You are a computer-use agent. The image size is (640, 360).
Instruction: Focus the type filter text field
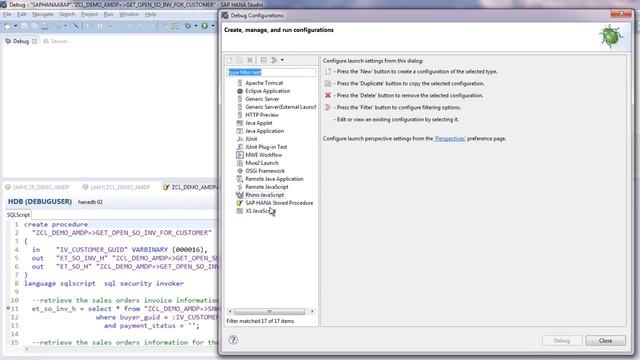coord(271,72)
